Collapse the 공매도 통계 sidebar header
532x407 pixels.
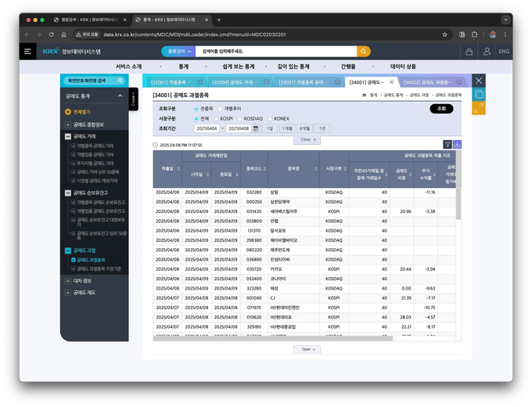click(x=120, y=96)
